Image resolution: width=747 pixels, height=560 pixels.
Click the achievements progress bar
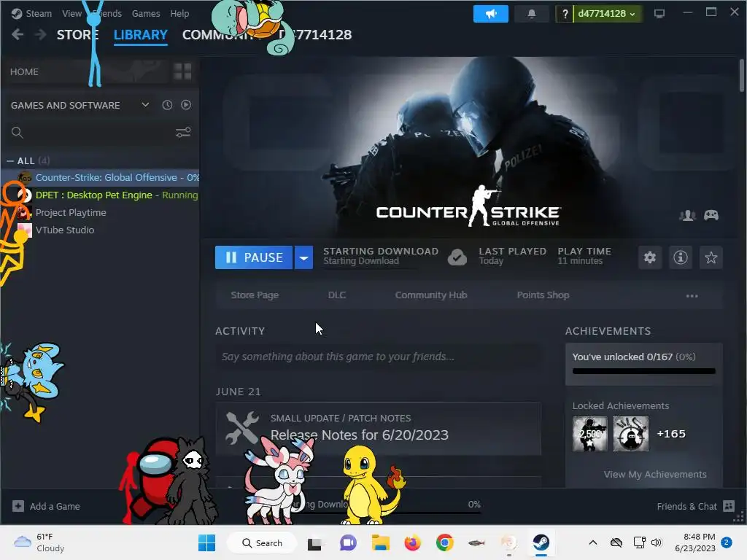(643, 371)
